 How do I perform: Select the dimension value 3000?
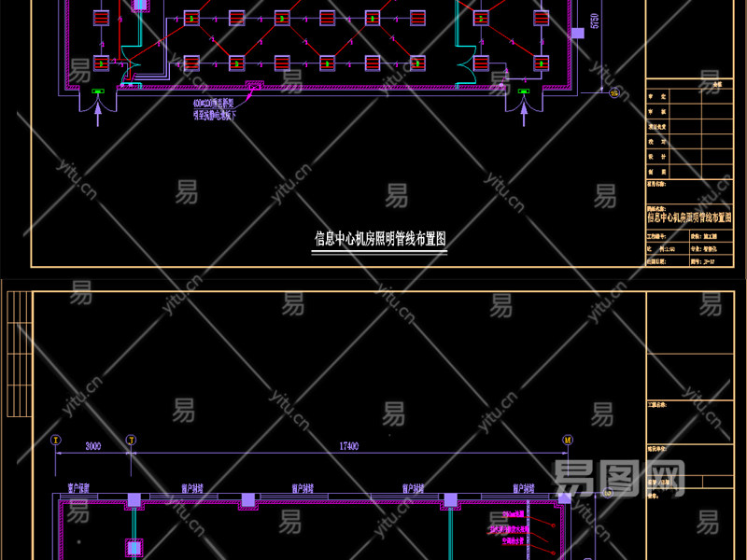pyautogui.click(x=92, y=446)
